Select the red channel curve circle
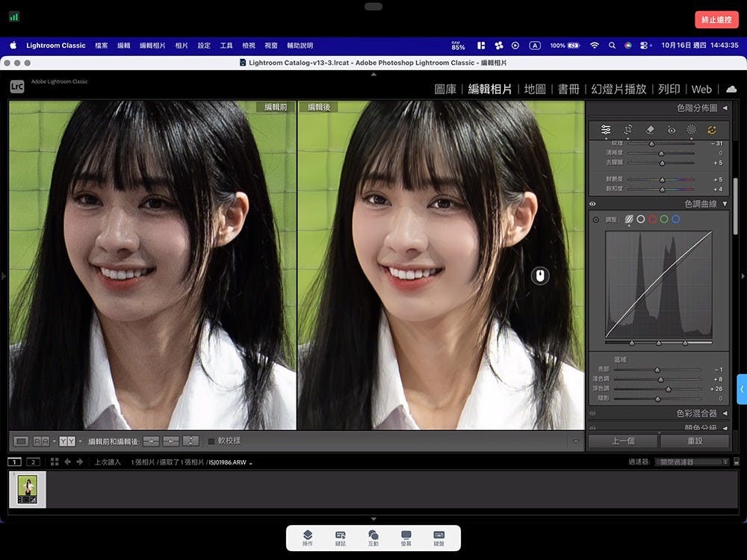Viewport: 747px width, 560px height. pos(651,220)
